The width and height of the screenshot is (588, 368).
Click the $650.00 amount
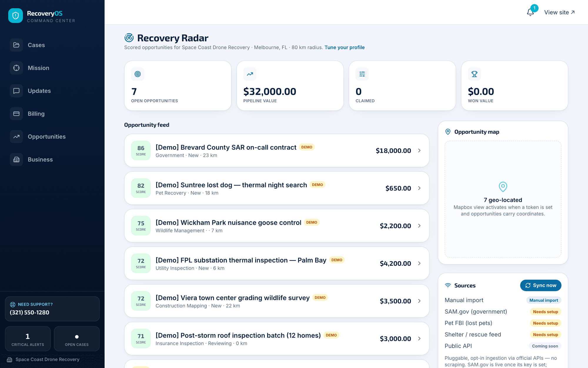click(398, 188)
